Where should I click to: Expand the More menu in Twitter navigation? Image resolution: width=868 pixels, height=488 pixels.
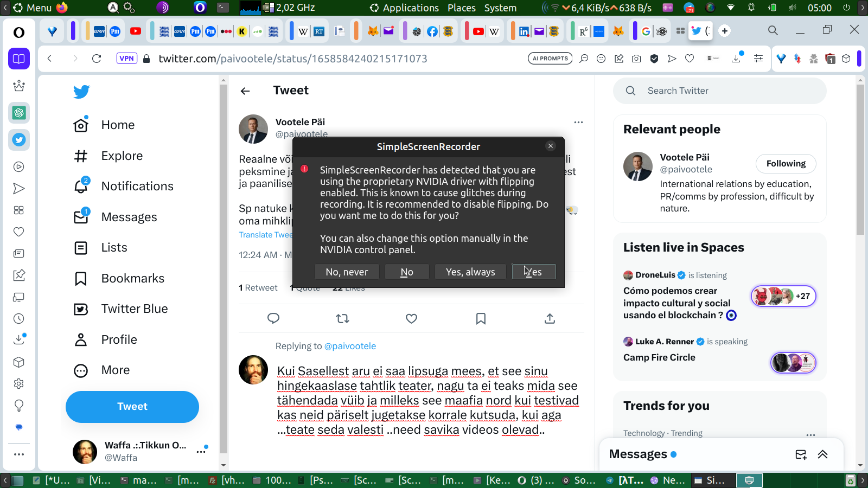point(102,370)
